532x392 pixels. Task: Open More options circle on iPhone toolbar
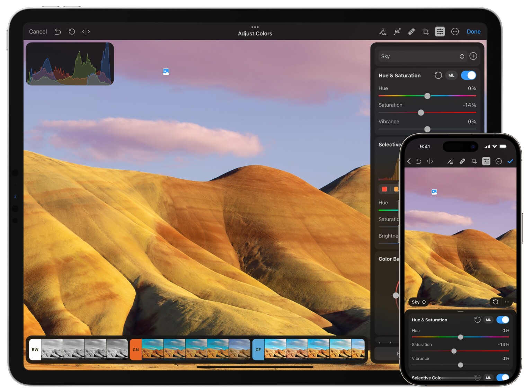point(498,161)
